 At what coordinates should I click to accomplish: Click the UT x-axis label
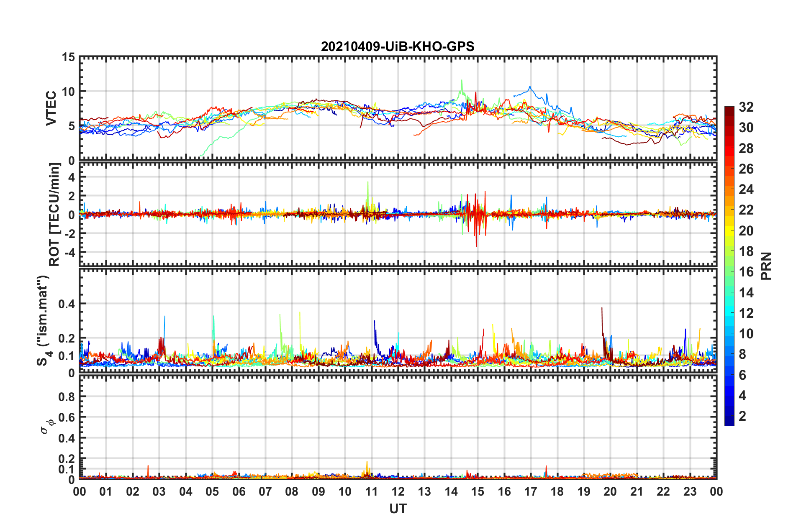[398, 509]
